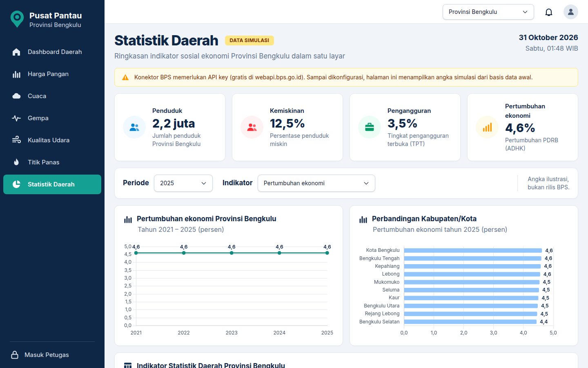
Task: Click the Kaur label in the comparison chart
Action: [394, 298]
